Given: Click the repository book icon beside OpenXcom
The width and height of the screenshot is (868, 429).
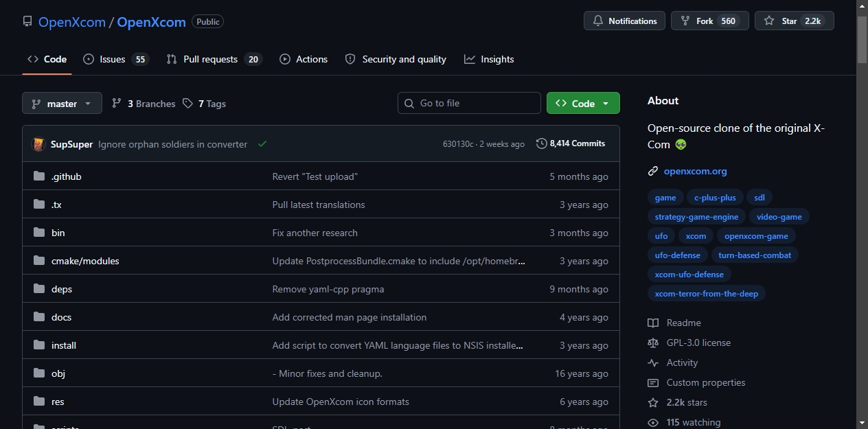Looking at the screenshot, I should pos(27,21).
